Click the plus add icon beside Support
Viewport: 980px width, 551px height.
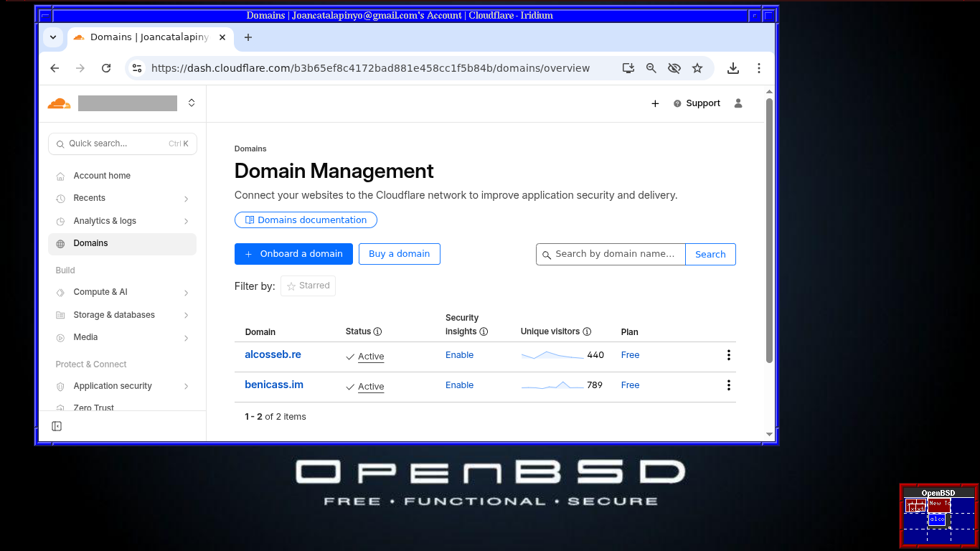point(655,103)
